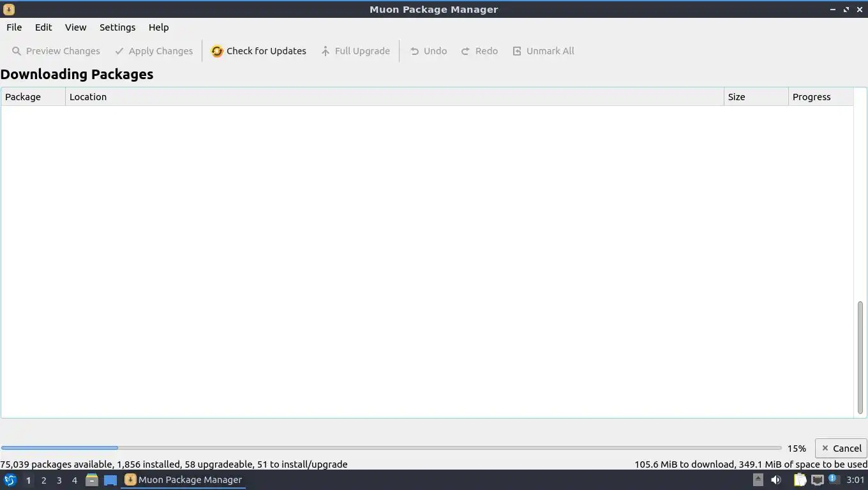Maximize the Muon Package Manager window
The image size is (868, 490).
(x=846, y=10)
